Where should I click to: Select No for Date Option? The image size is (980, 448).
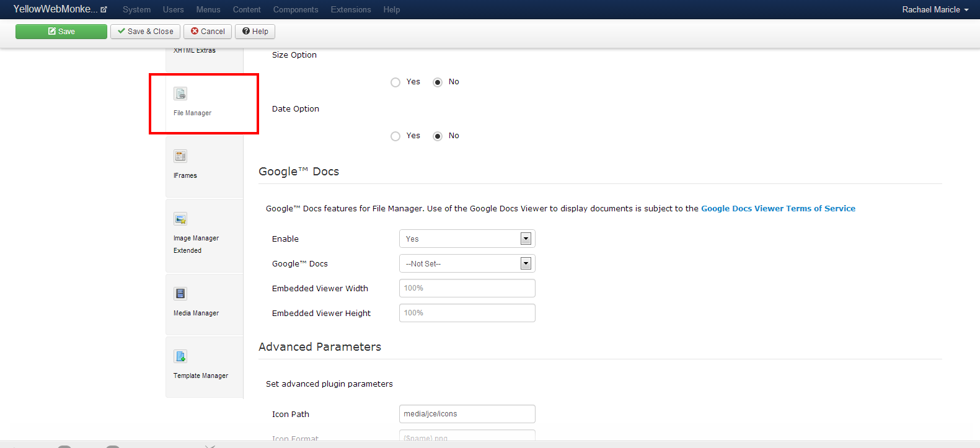(438, 136)
